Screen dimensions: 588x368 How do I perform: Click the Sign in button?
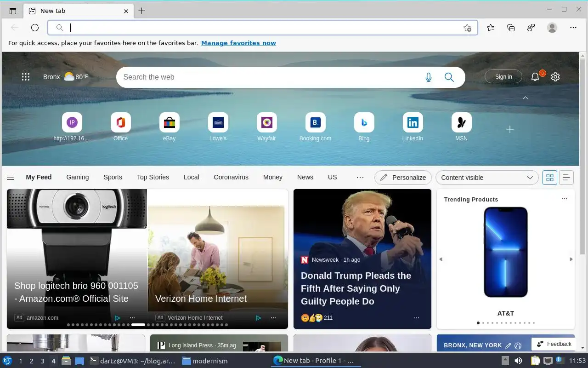(503, 77)
